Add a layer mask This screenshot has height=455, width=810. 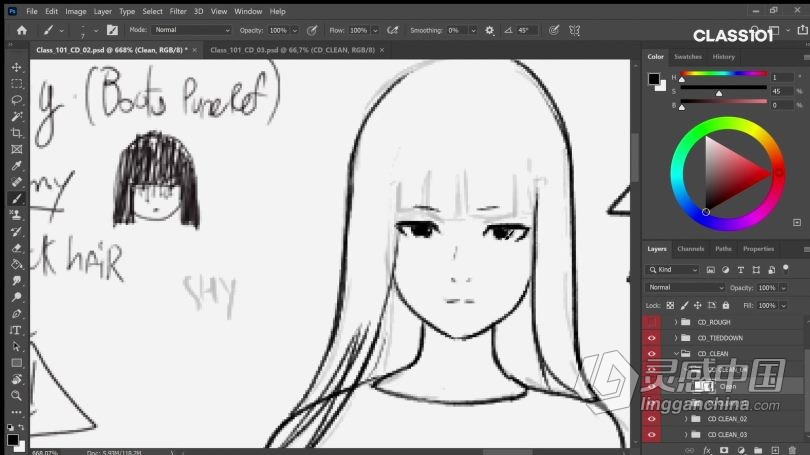(x=724, y=450)
